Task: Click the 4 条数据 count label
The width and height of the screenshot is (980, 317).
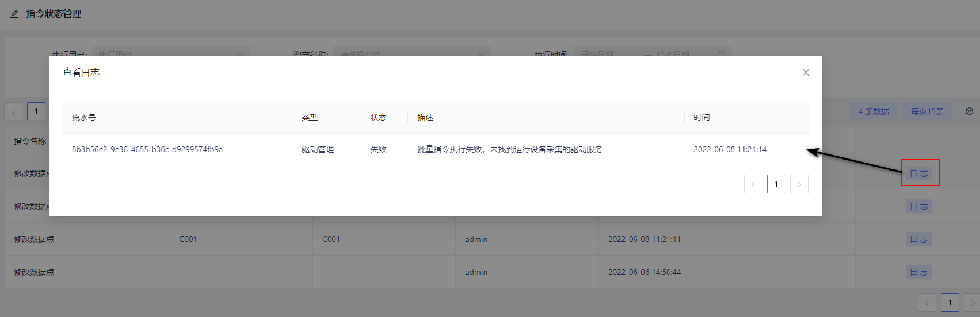Action: [x=874, y=111]
